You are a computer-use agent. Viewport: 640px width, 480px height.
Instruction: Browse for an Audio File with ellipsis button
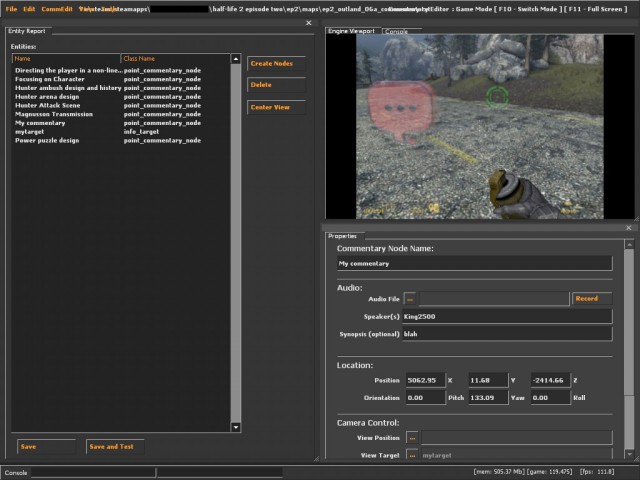point(410,299)
